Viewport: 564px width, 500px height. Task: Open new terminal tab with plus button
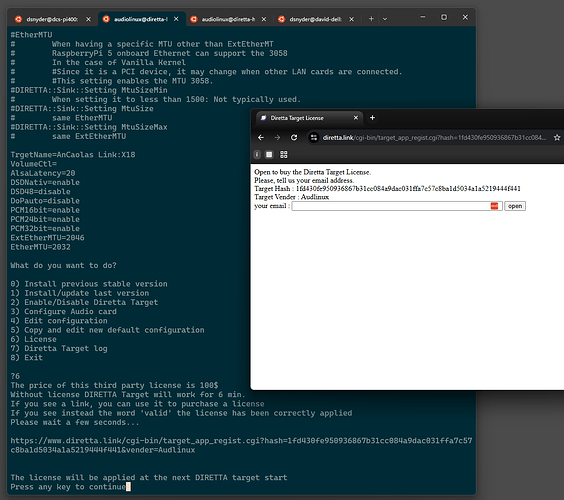[371, 19]
